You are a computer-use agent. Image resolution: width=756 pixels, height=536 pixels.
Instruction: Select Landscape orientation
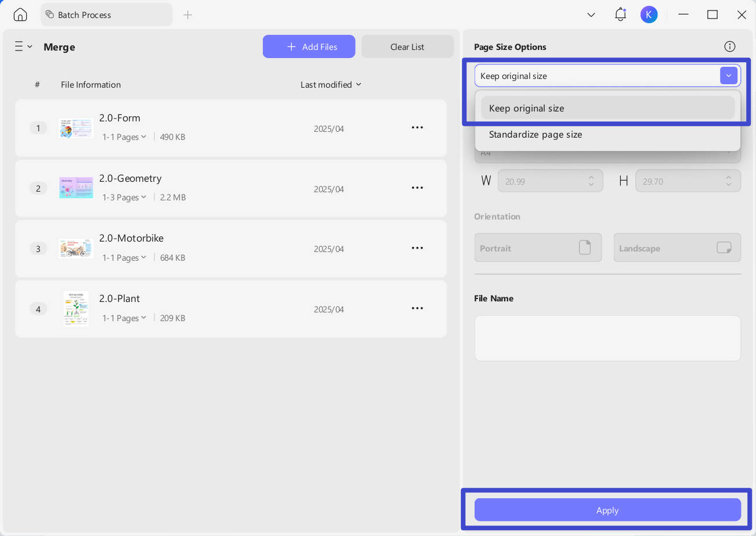[677, 248]
